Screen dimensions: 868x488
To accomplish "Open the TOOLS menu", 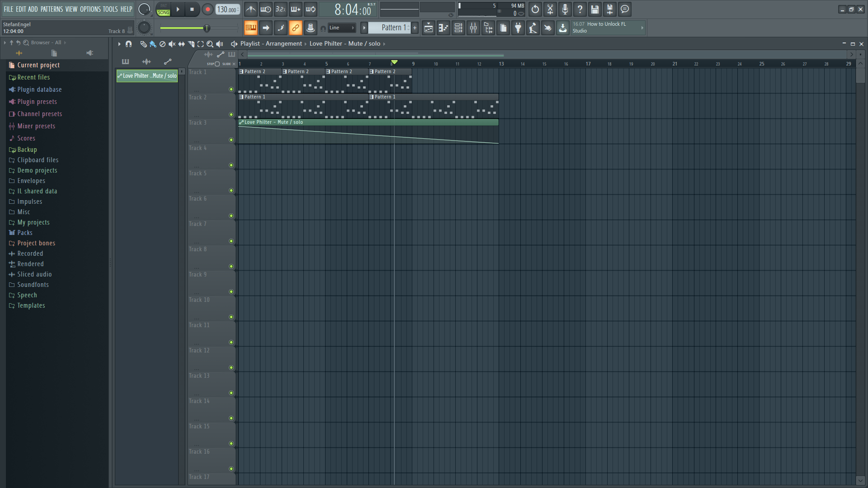I will pyautogui.click(x=110, y=9).
